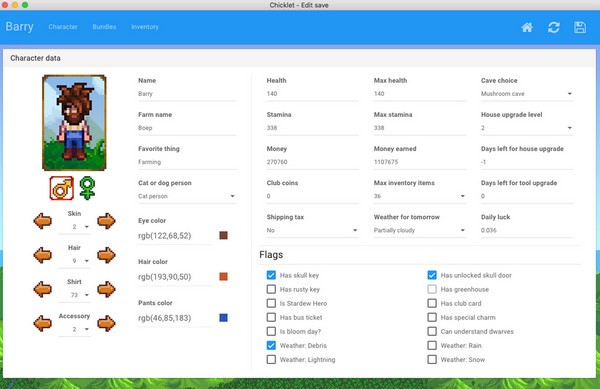
Task: Open the Shipping tax dropdown
Action: coord(312,230)
